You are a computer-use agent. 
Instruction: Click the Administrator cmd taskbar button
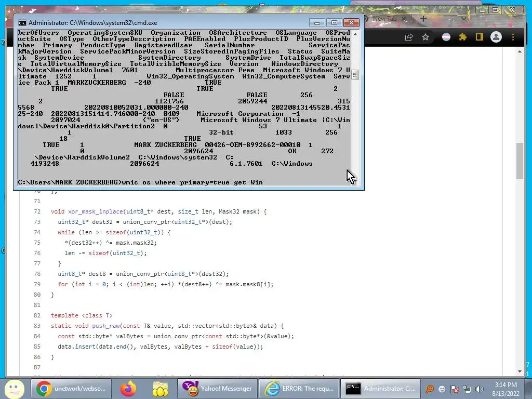pos(381,389)
